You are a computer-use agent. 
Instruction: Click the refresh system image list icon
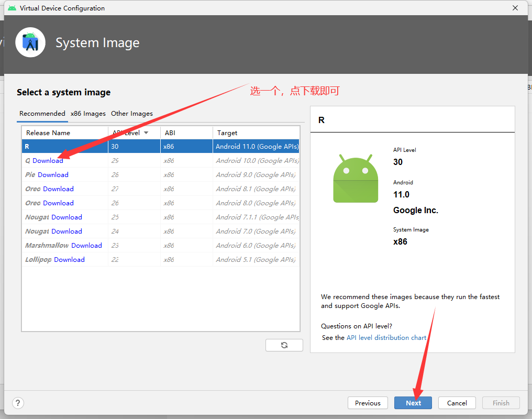point(284,345)
